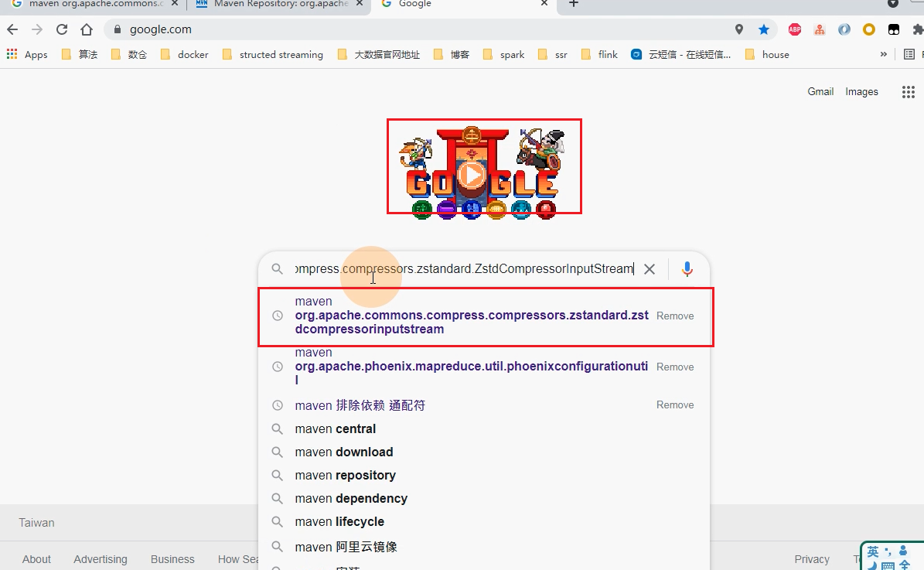Click the location pin icon in the address bar
The height and width of the screenshot is (570, 924).
[739, 29]
